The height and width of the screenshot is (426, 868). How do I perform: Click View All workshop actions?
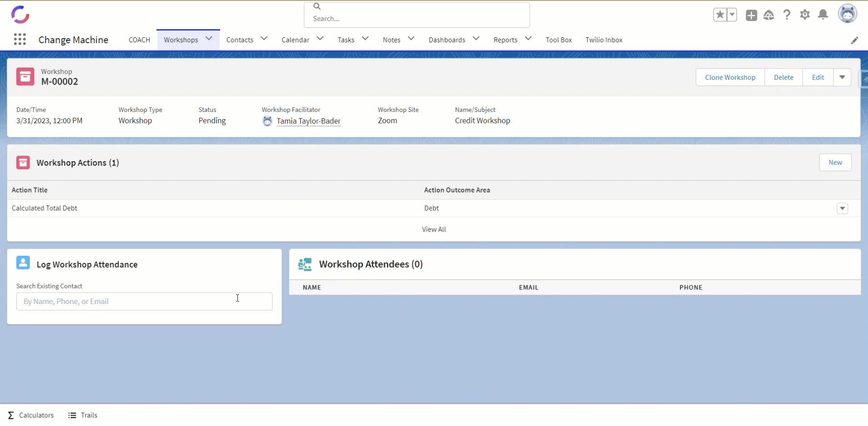click(434, 229)
